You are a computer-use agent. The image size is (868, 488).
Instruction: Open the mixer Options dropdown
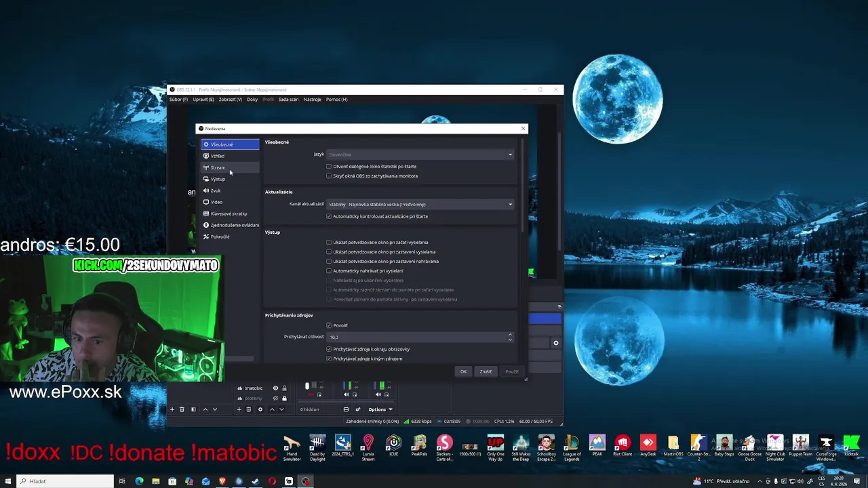[380, 409]
